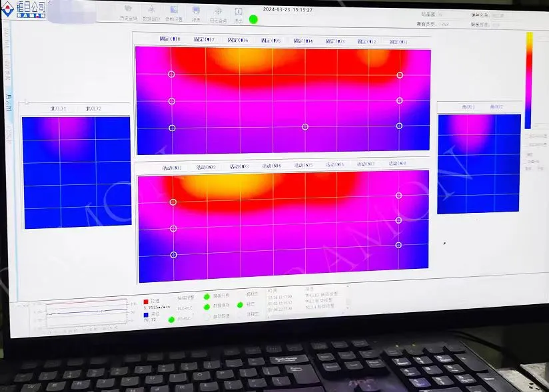Click the vertical temperature color scale bar

(528, 81)
